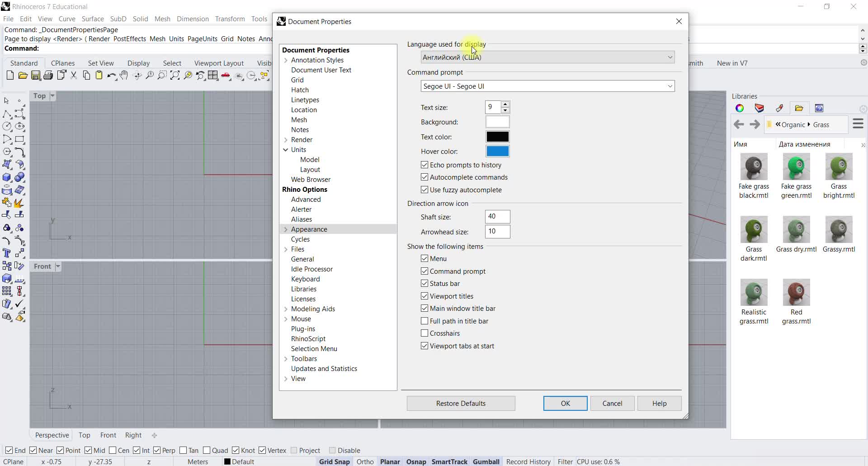Click the Copy icon in the toolbar
868x466 pixels.
86,76
